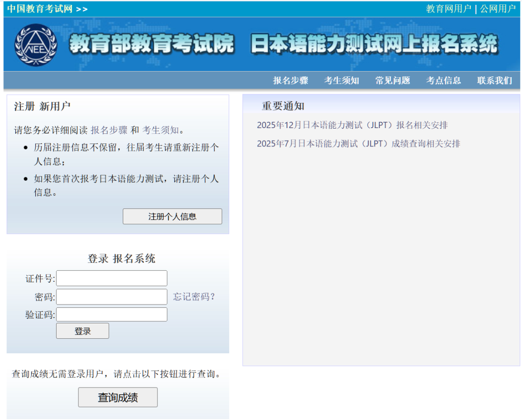Click the 查询成绩 button

point(118,397)
